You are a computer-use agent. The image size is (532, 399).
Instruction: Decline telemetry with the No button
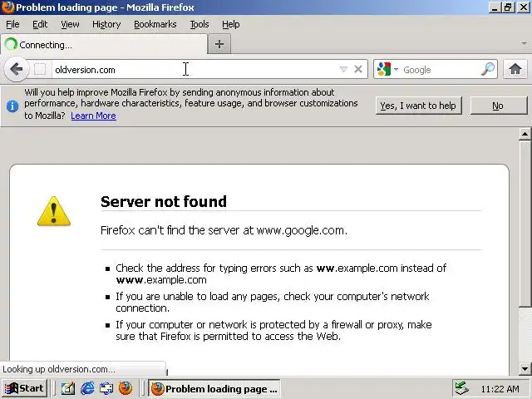[498, 106]
